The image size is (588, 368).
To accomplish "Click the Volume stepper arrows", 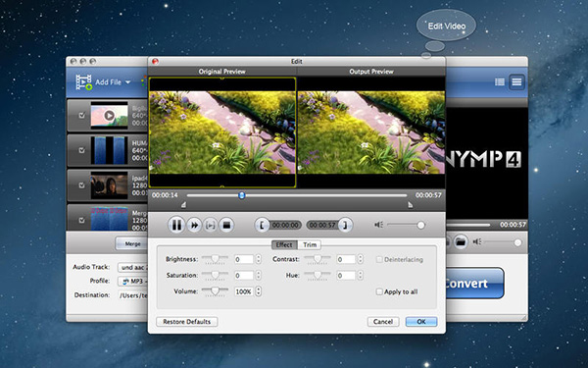I will pos(258,291).
